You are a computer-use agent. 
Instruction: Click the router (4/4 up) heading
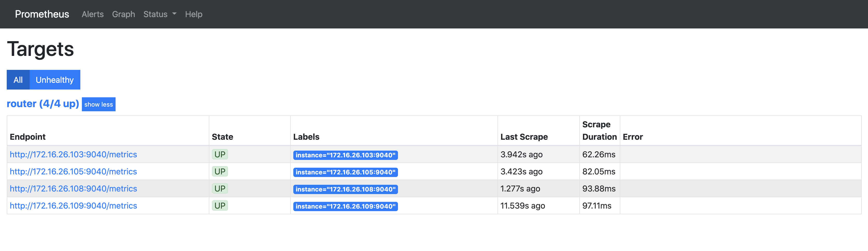pyautogui.click(x=43, y=104)
